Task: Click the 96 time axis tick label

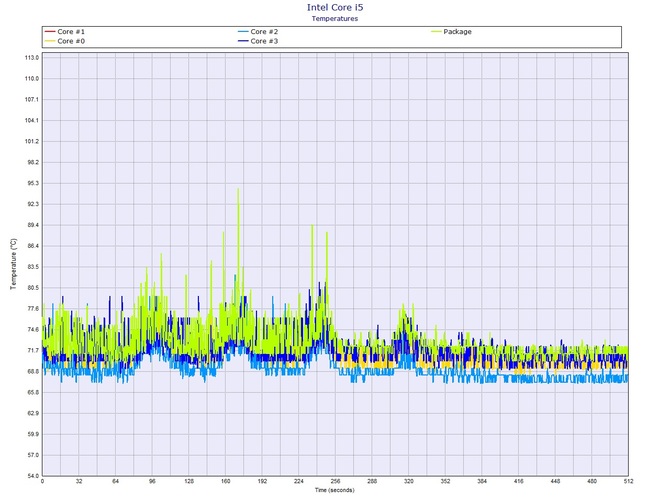Action: click(152, 481)
